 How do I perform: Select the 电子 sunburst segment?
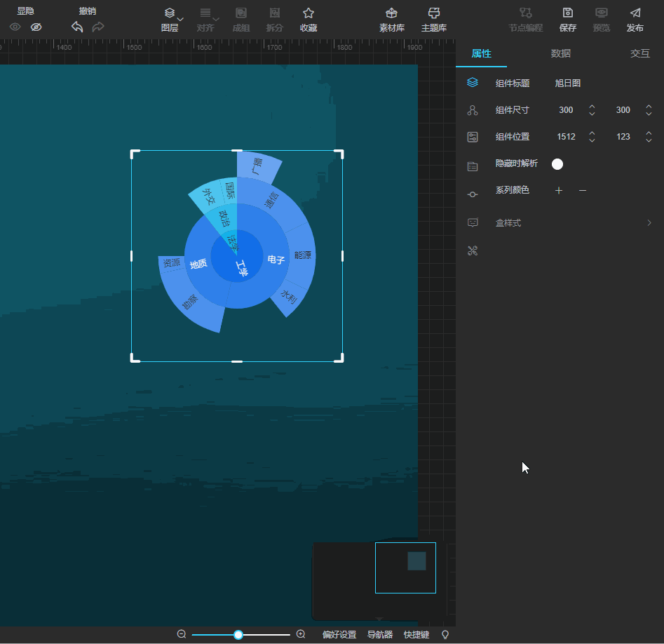[276, 260]
